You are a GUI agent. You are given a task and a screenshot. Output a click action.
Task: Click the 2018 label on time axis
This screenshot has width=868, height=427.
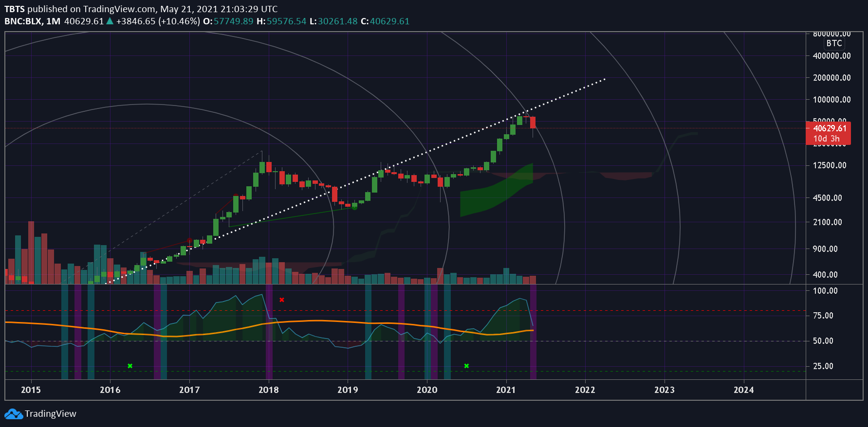269,390
